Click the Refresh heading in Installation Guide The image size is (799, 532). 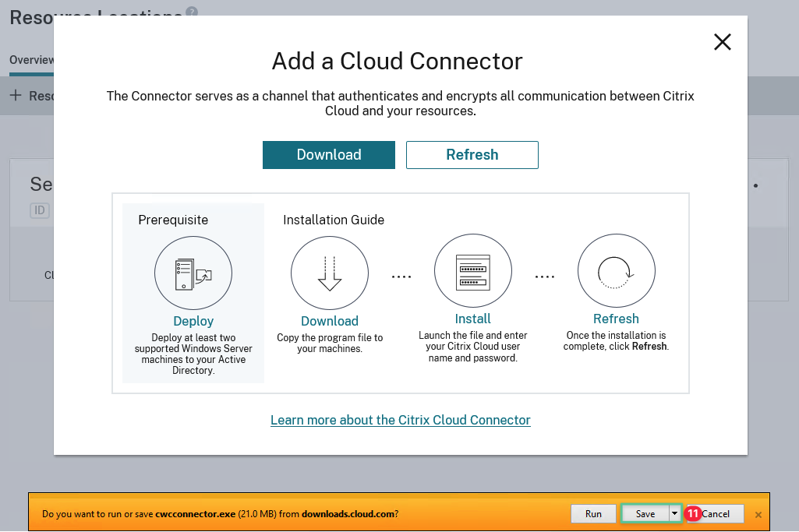click(616, 319)
